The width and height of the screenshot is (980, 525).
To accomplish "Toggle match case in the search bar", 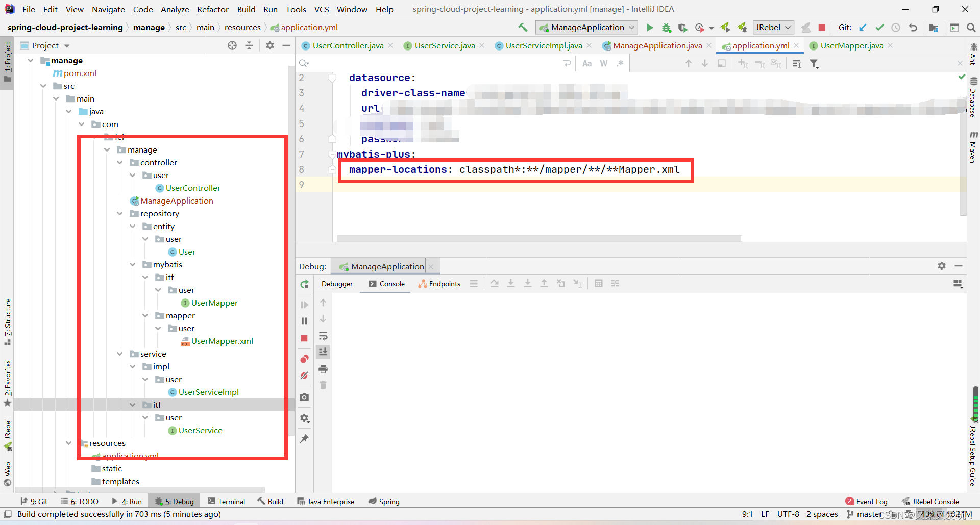I will pyautogui.click(x=587, y=63).
